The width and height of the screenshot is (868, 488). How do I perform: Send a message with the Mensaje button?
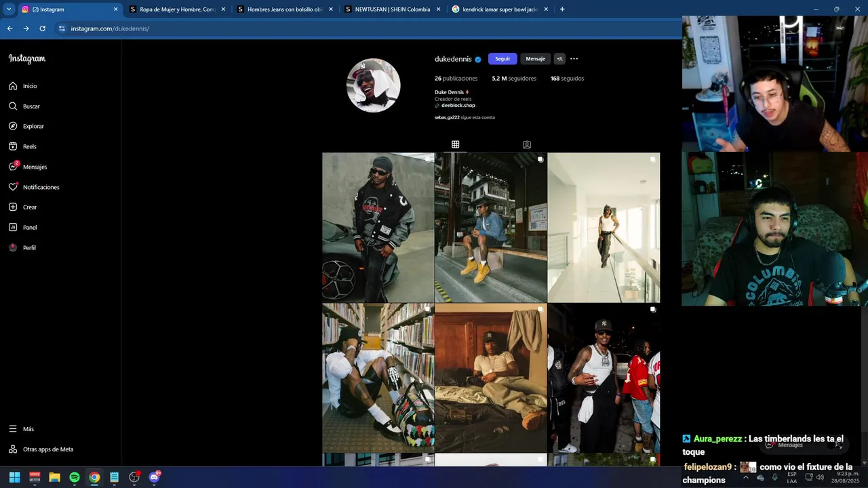(535, 59)
